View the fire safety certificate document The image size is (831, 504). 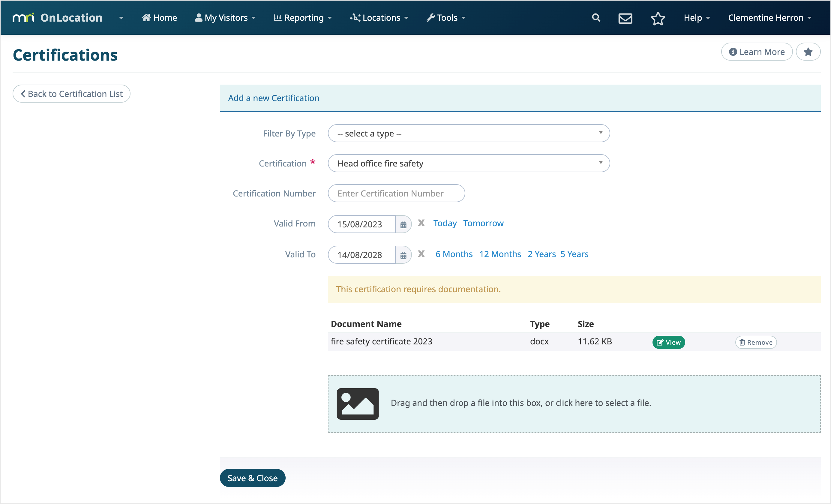click(668, 342)
